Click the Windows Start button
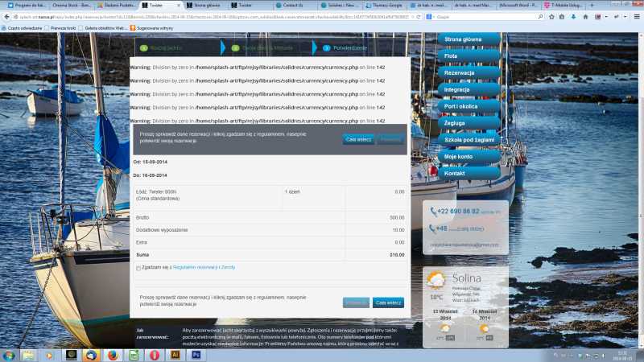644x362 pixels. pos(9,355)
